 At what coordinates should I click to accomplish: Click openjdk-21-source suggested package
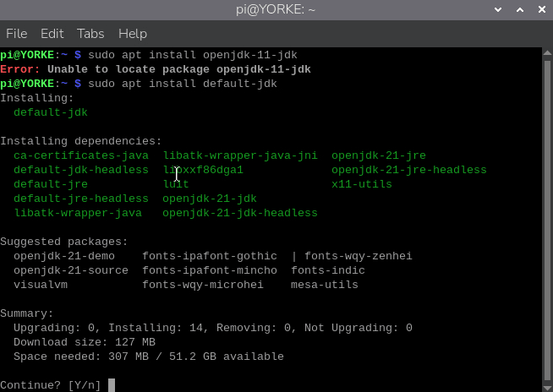[71, 270]
